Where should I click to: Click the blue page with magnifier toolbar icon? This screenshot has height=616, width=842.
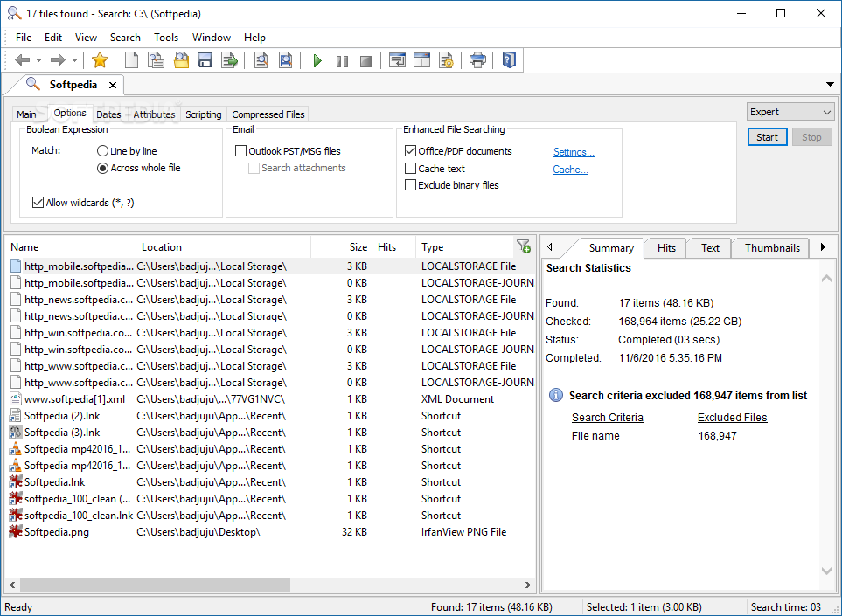[x=286, y=60]
